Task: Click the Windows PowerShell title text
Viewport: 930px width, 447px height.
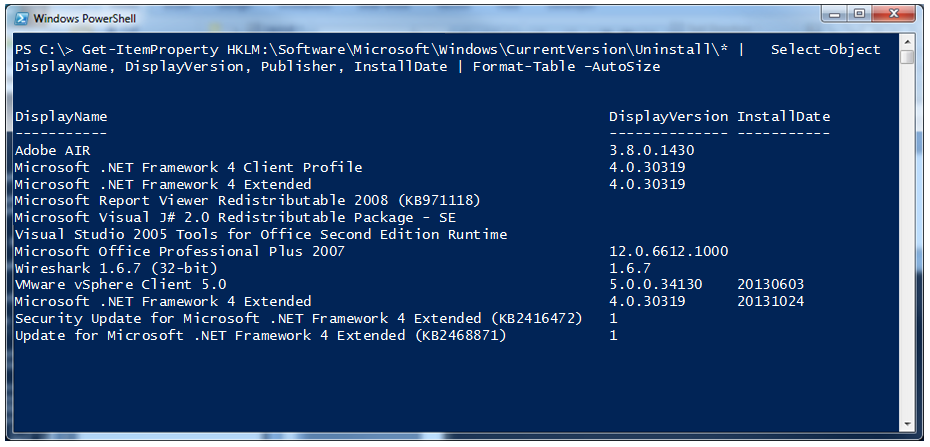Action: pyautogui.click(x=84, y=19)
